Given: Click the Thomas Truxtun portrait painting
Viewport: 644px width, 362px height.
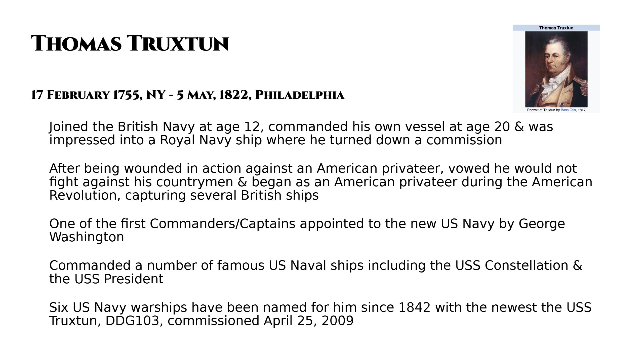Looking at the screenshot, I should 556,69.
